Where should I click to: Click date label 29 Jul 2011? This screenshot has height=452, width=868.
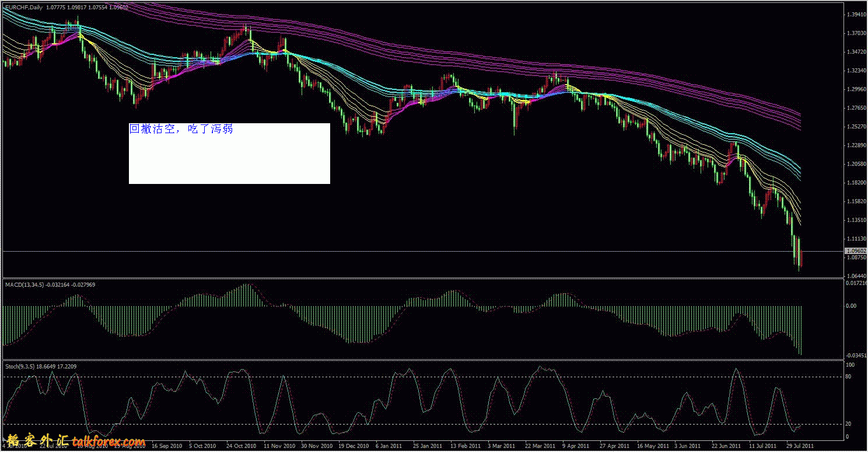(x=800, y=446)
